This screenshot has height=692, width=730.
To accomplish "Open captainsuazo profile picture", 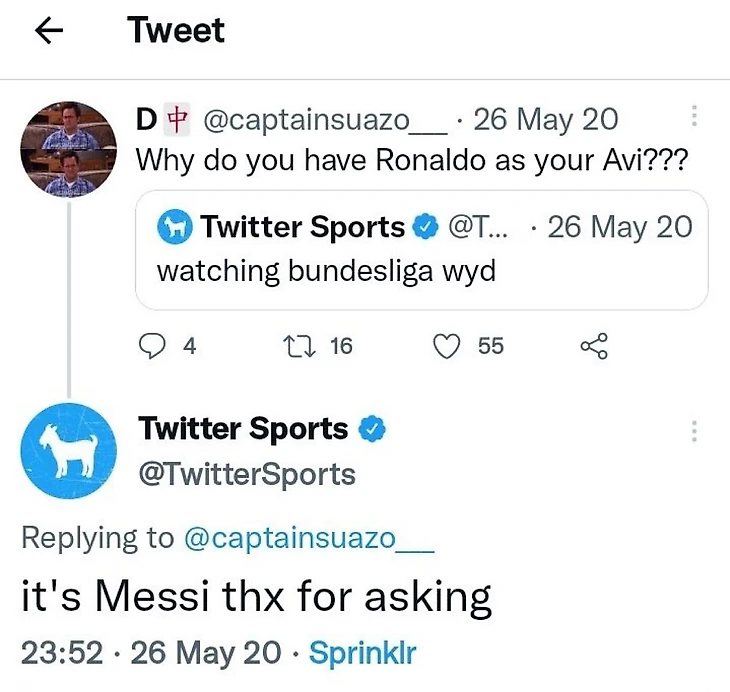I will (69, 149).
